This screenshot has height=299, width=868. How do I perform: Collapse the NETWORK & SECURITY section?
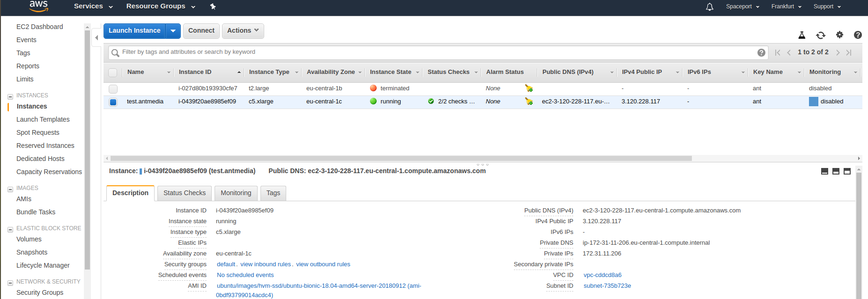[10, 283]
